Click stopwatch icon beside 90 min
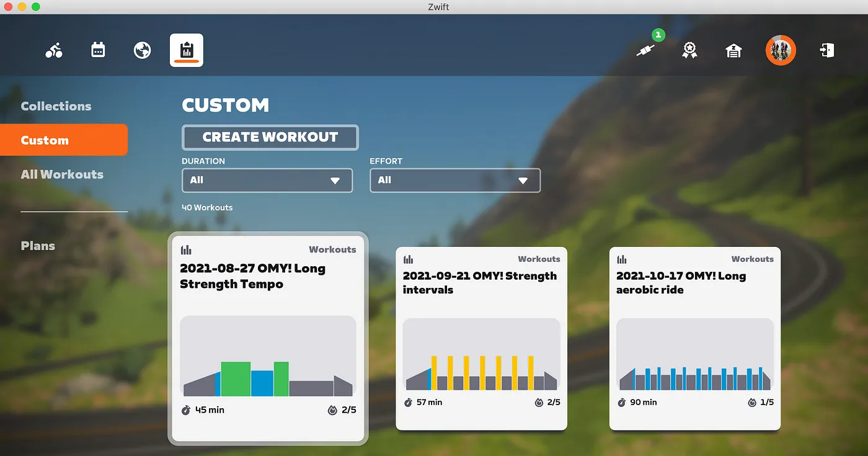This screenshot has height=456, width=868. click(621, 402)
